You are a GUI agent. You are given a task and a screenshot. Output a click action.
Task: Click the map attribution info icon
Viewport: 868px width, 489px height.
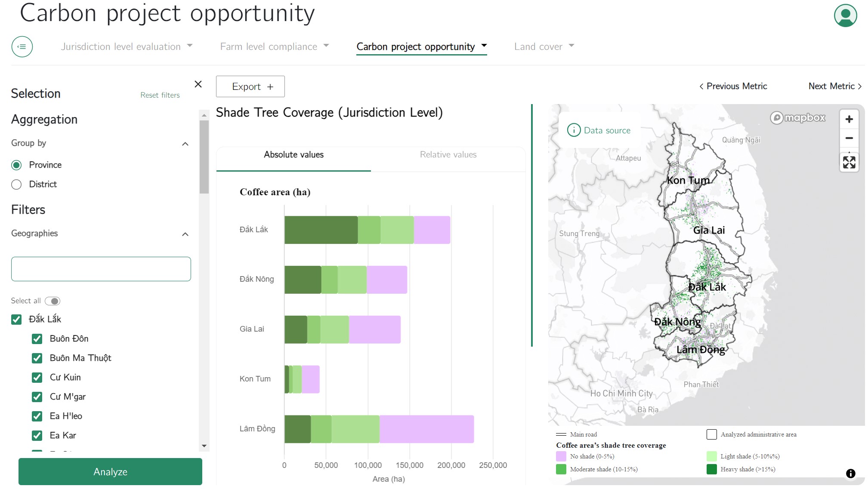[850, 474]
